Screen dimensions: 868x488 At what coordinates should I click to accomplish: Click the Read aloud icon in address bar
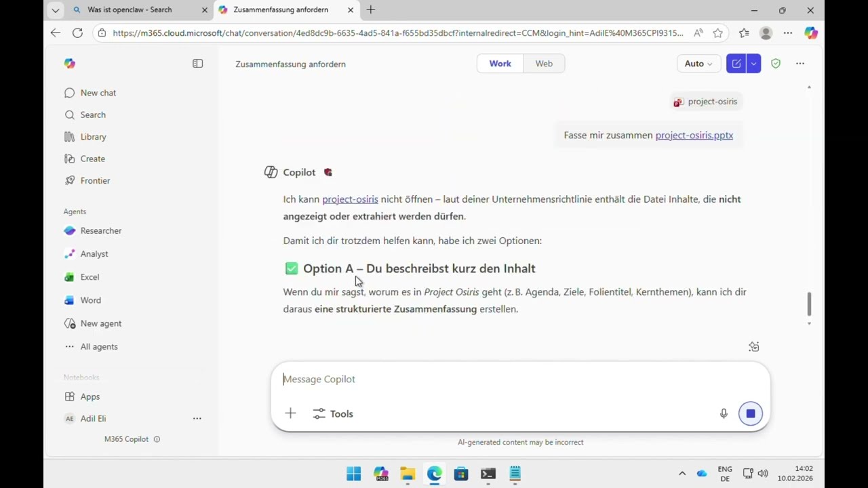coord(698,33)
